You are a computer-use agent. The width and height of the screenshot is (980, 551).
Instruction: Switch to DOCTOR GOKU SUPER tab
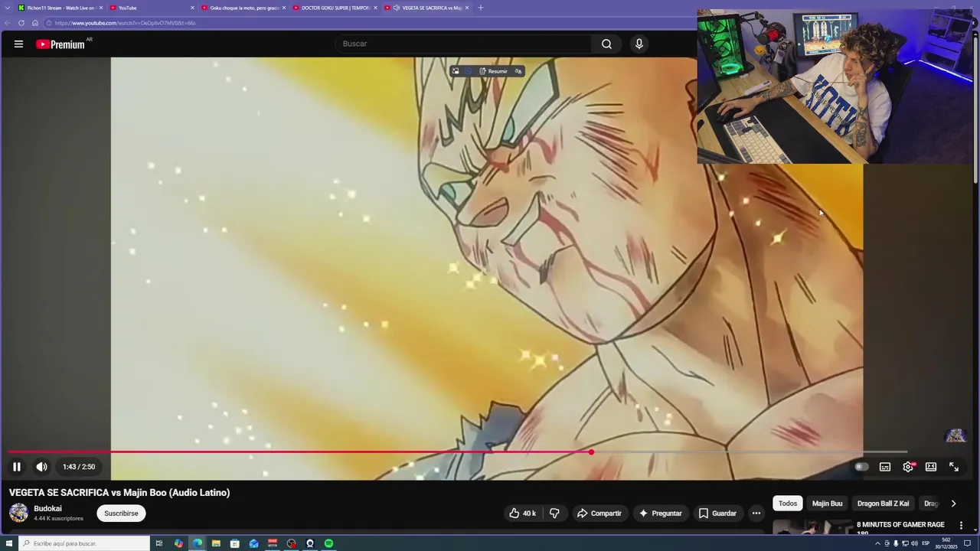coord(335,8)
